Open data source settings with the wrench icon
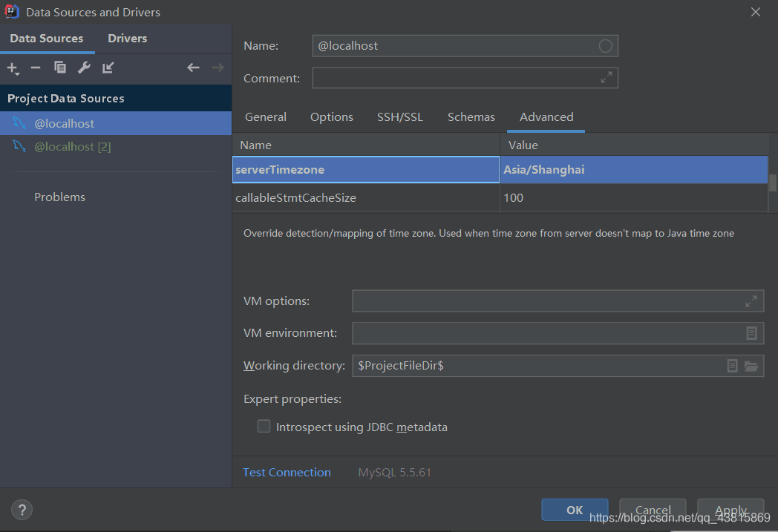Image resolution: width=778 pixels, height=532 pixels. (x=84, y=68)
